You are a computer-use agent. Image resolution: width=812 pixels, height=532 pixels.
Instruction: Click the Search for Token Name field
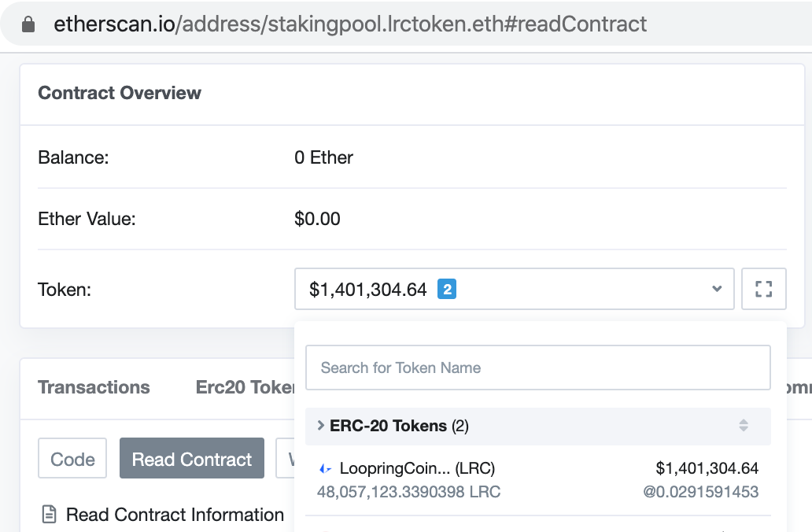pos(537,368)
